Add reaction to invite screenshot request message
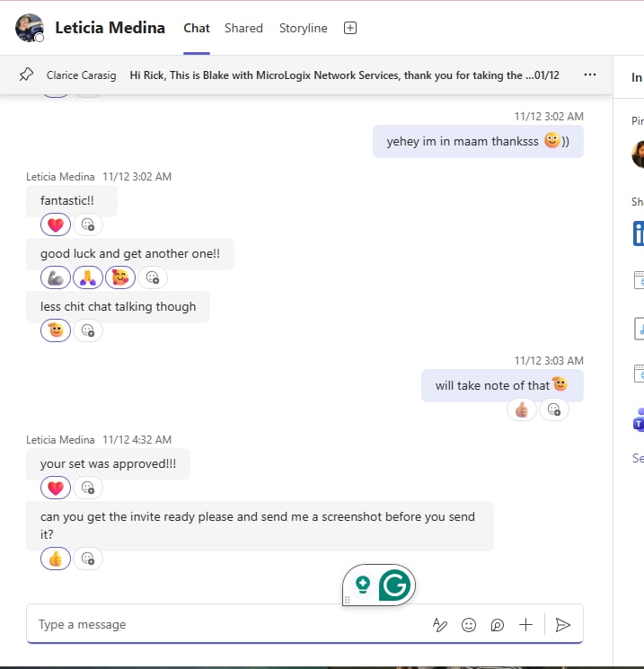Viewport: 644px width, 669px height. 88,559
